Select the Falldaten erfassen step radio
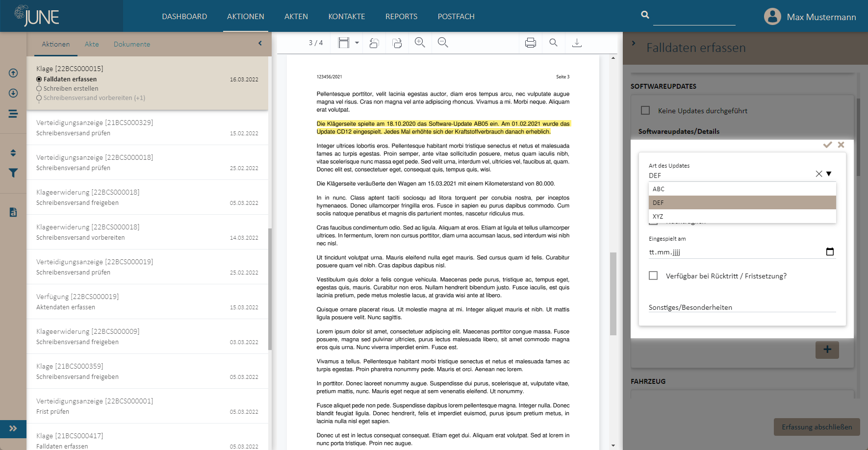Viewport: 868px width, 450px height. (39, 79)
